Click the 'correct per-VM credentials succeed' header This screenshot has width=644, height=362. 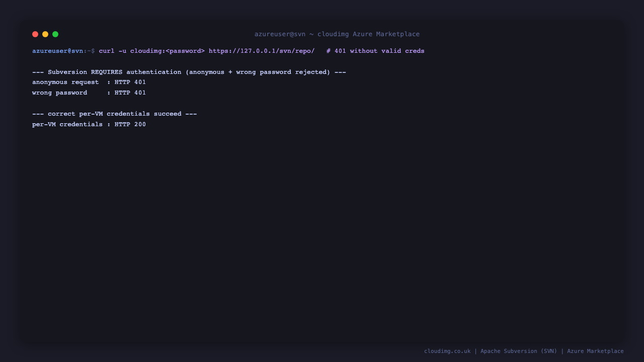pos(115,114)
